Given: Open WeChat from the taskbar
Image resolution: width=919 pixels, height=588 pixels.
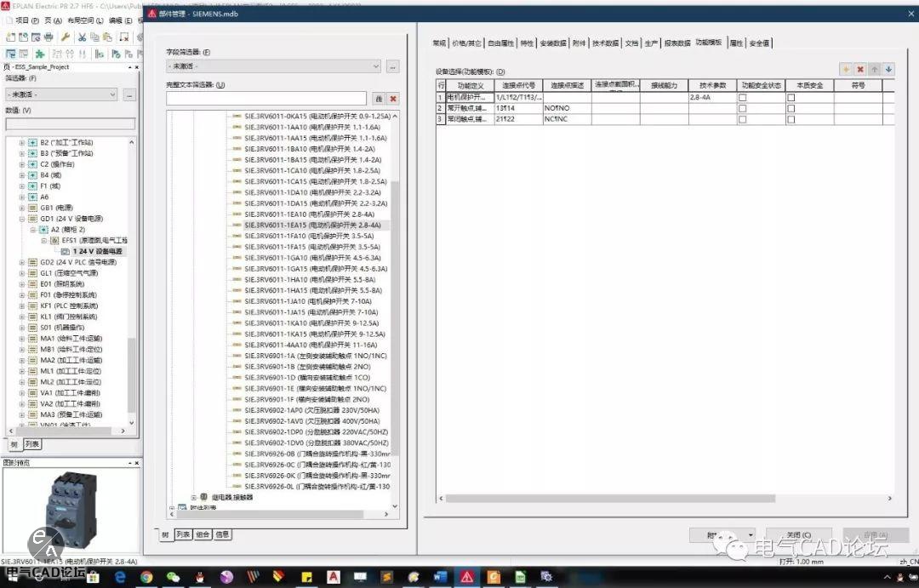Looking at the screenshot, I should click(173, 578).
